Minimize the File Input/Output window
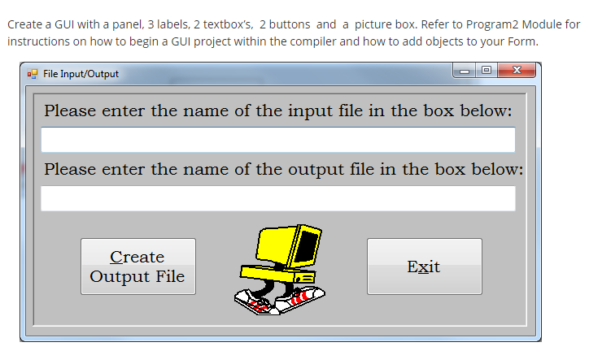 (x=466, y=72)
